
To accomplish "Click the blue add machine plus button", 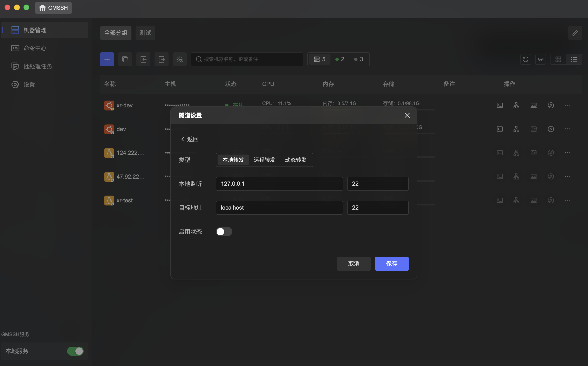I will point(107,59).
